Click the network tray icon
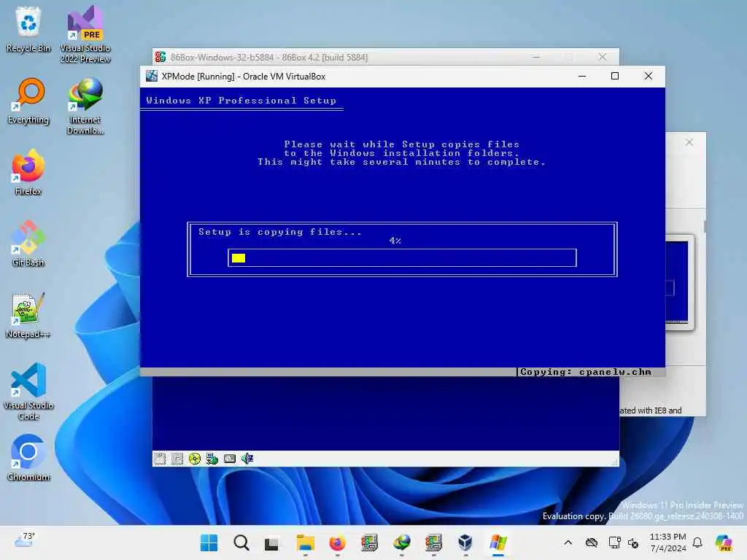This screenshot has height=560, width=747. tap(614, 542)
